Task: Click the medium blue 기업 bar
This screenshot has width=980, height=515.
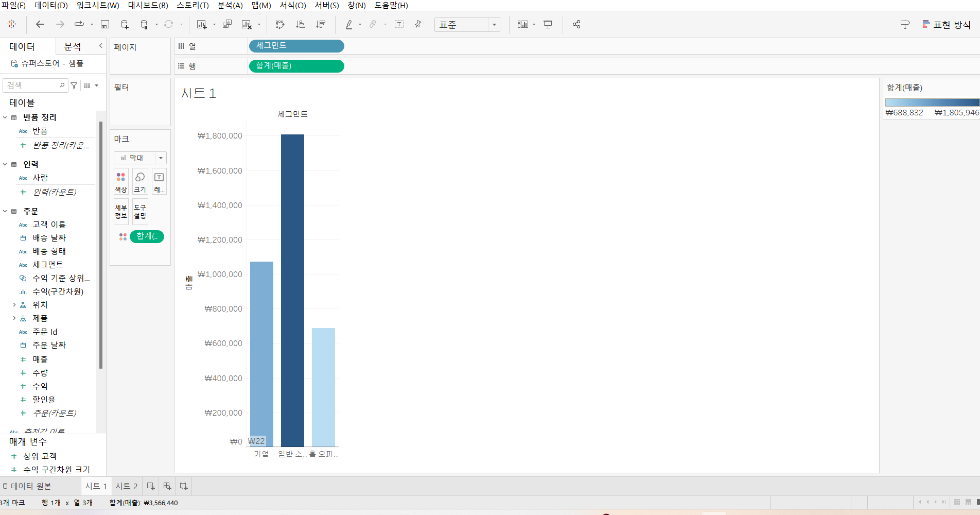Action: pos(261,354)
